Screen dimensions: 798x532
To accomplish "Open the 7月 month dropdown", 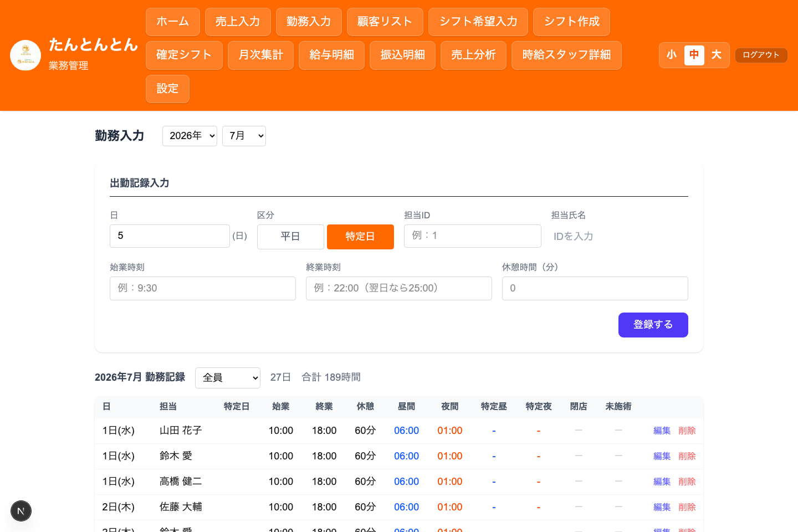I will (x=244, y=136).
